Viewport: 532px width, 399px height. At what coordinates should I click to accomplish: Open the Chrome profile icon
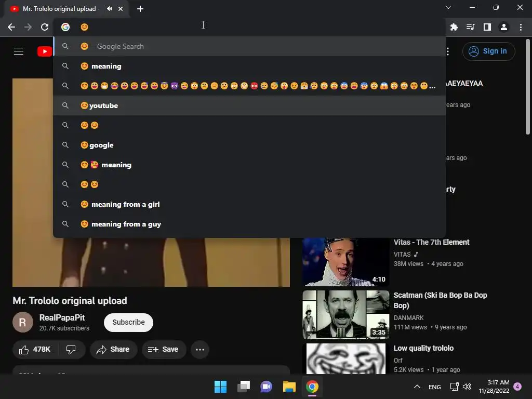click(x=504, y=27)
